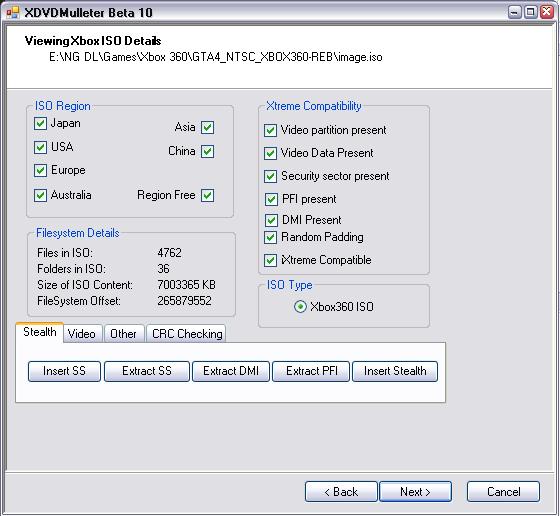Click FileSystem Offset value 265879552
Screen dimensions: 560x516
coord(184,301)
